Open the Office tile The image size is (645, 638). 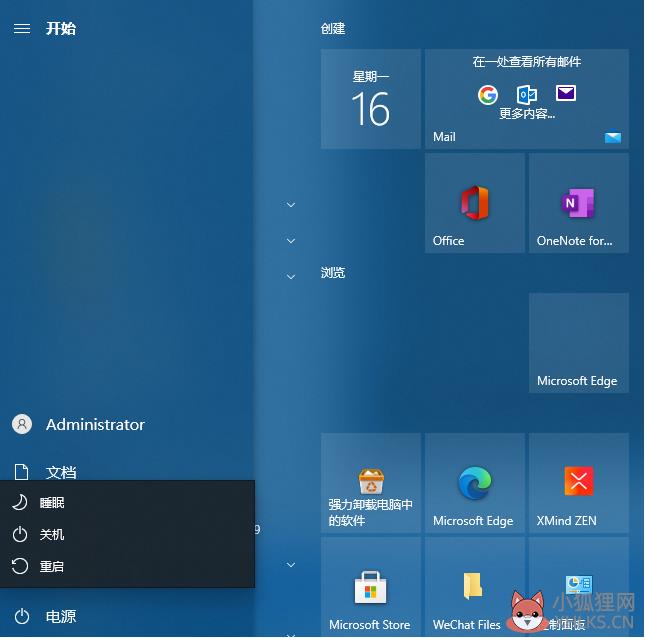[475, 203]
